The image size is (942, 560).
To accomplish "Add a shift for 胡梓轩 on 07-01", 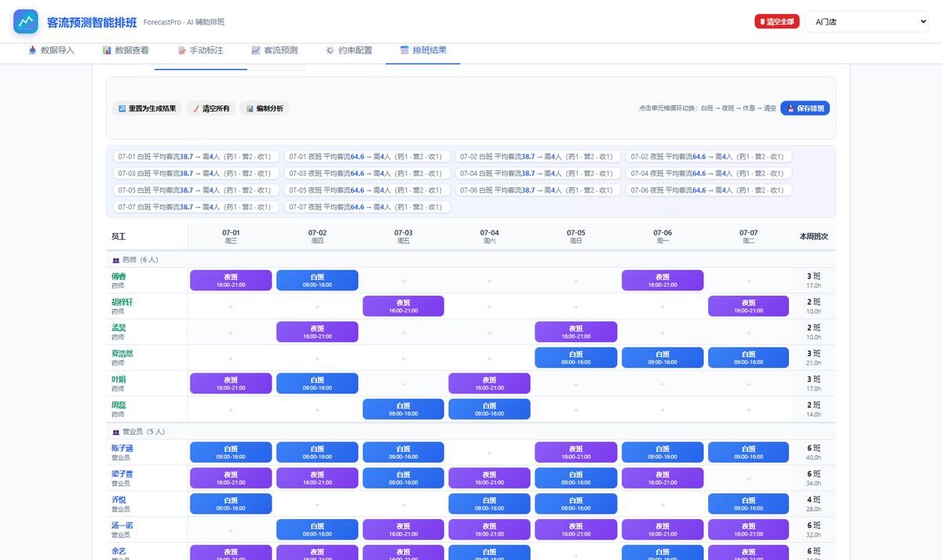I will 231,307.
